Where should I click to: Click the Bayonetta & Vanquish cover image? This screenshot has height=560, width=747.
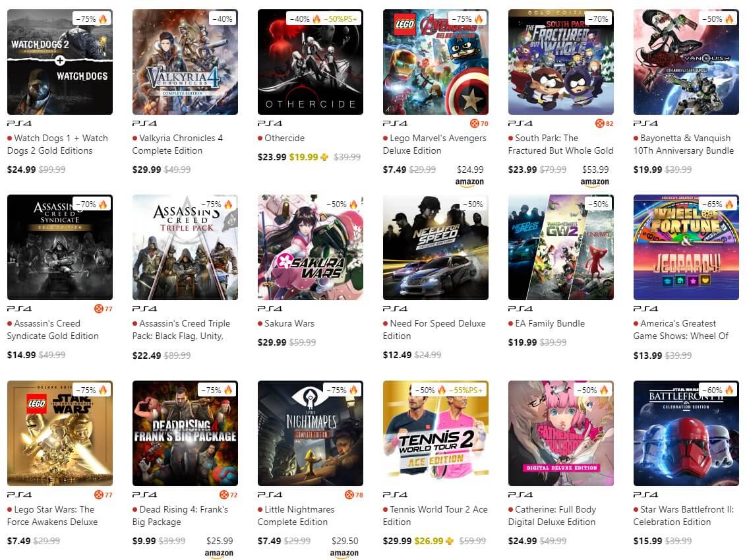point(686,62)
